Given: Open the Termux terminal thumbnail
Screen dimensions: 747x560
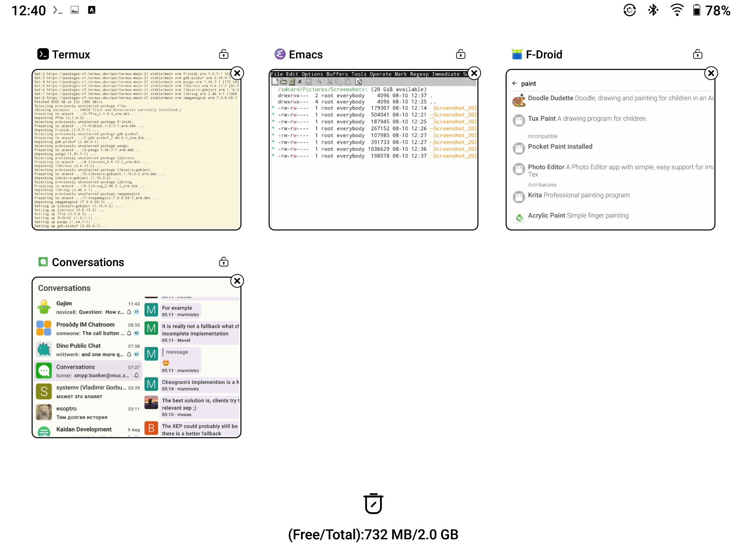Looking at the screenshot, I should [136, 150].
